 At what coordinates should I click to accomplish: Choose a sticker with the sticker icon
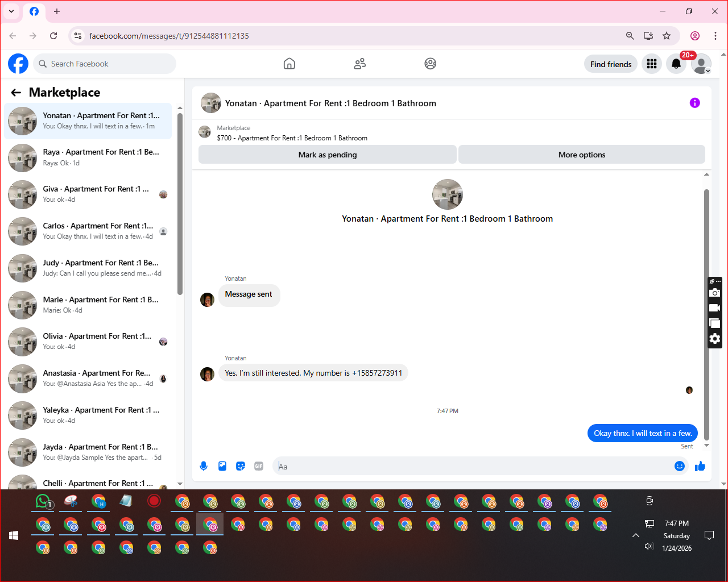pyautogui.click(x=241, y=466)
